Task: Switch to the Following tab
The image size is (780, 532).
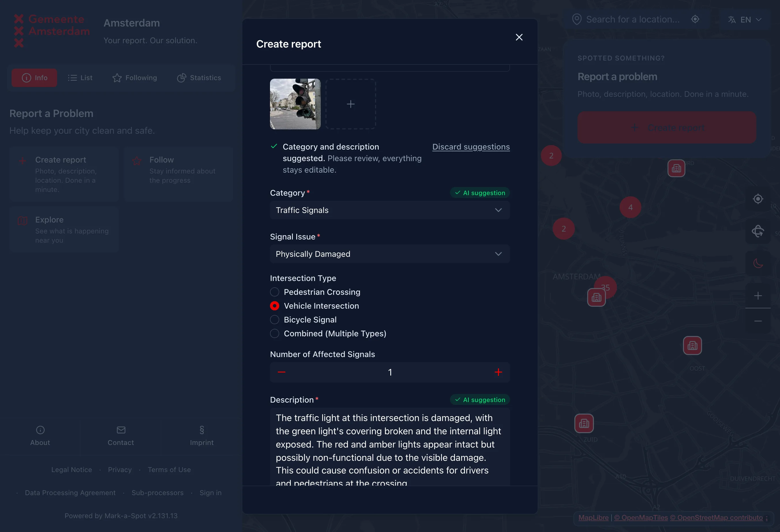Action: [134, 78]
